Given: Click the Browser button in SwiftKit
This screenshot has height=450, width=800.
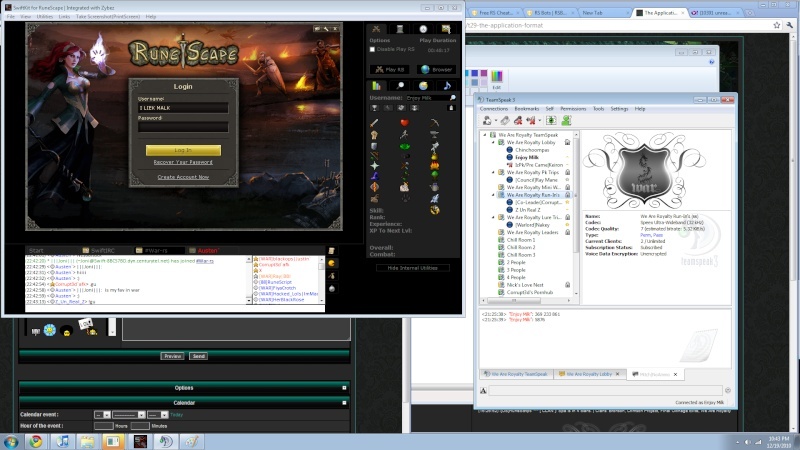Looking at the screenshot, I should point(437,69).
